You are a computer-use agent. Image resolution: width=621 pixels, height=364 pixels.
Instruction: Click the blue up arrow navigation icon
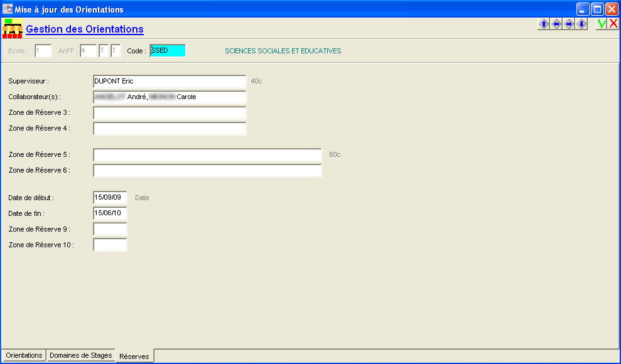coord(544,24)
